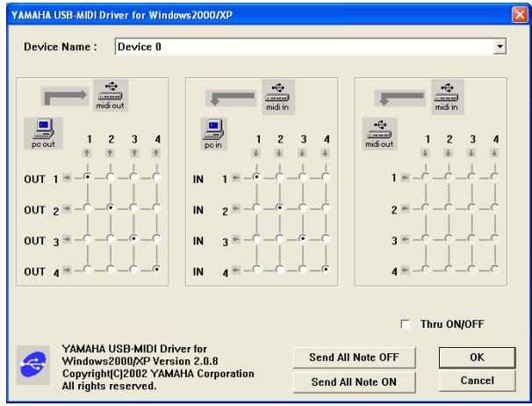This screenshot has width=532, height=406.
Task: Click the small arrow next to OUT 3
Action: (67, 240)
